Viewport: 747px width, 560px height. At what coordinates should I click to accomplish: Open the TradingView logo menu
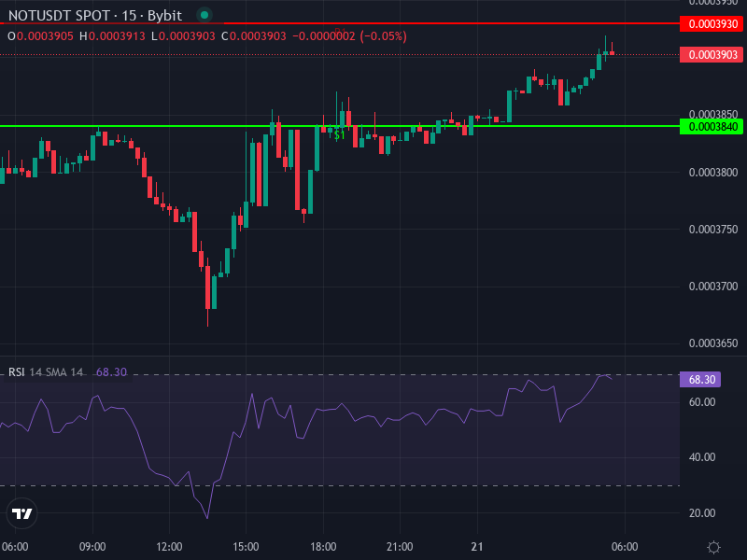click(21, 512)
